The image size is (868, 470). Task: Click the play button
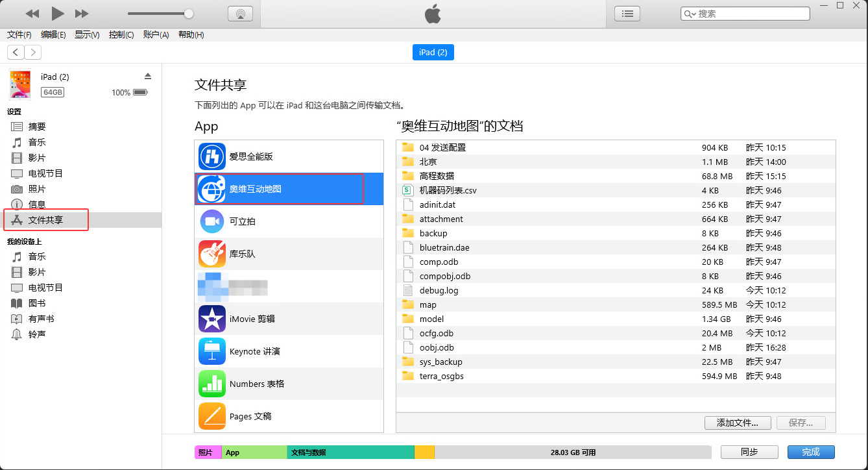pos(58,13)
